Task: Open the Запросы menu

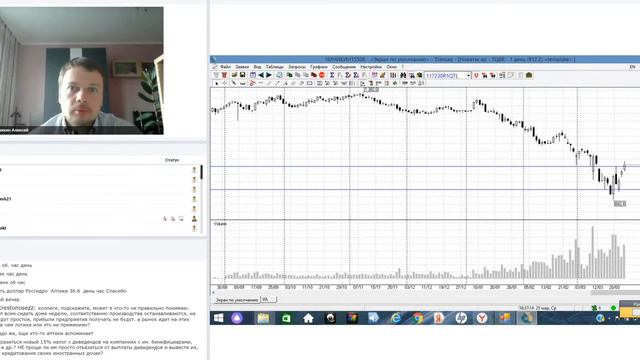Action: [x=297, y=67]
